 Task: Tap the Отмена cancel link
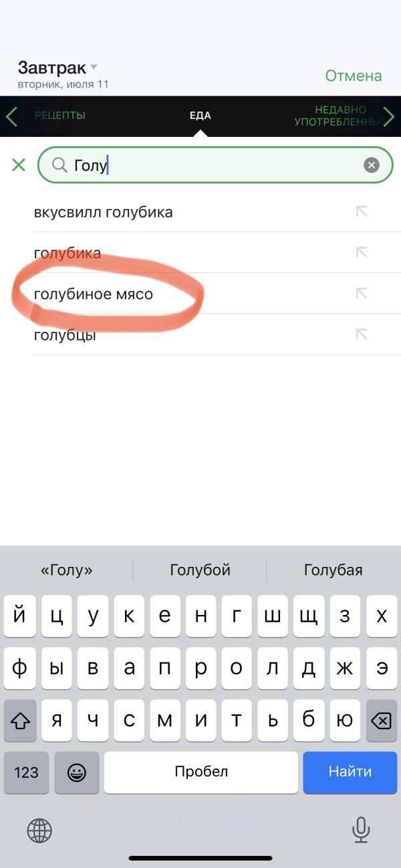pos(354,76)
